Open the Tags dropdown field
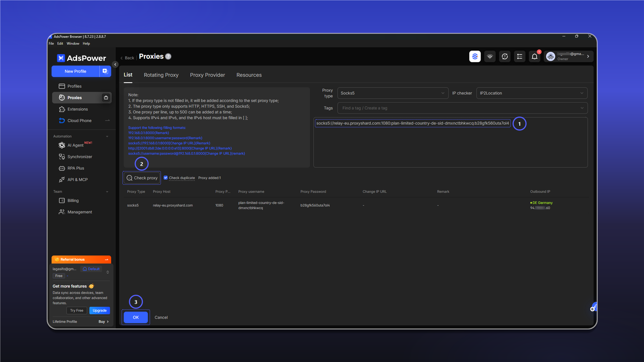Image resolution: width=644 pixels, height=362 pixels. click(x=463, y=108)
